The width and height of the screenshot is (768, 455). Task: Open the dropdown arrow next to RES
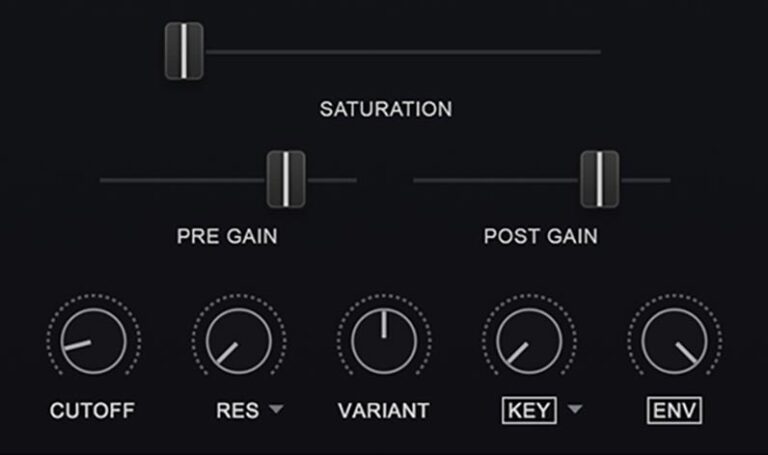276,408
